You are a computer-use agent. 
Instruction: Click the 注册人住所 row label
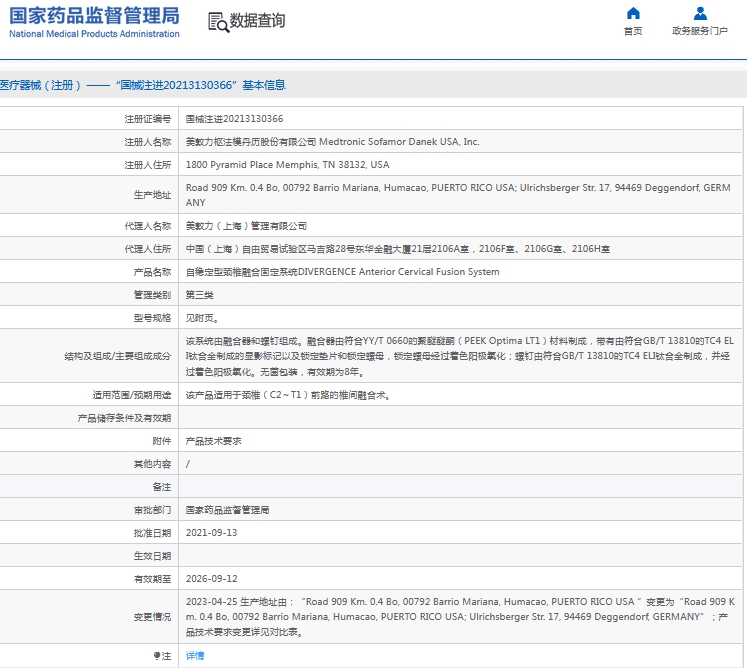[x=148, y=164]
